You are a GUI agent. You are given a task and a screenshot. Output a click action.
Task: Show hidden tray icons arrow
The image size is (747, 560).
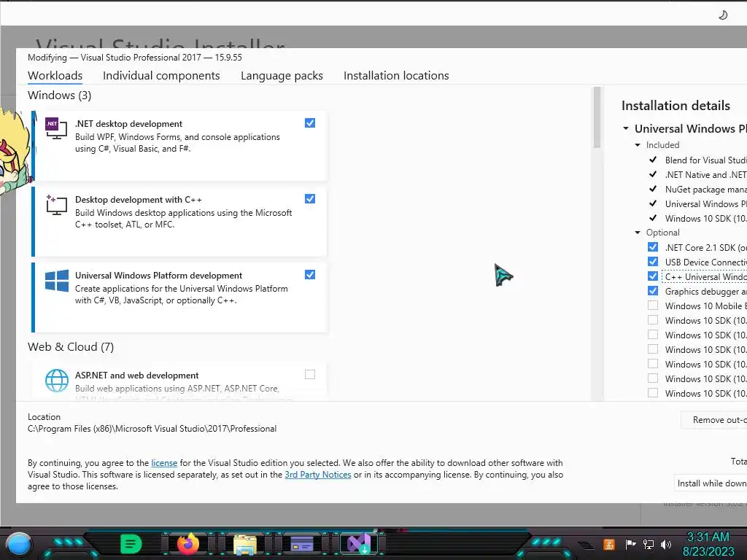pyautogui.click(x=586, y=545)
